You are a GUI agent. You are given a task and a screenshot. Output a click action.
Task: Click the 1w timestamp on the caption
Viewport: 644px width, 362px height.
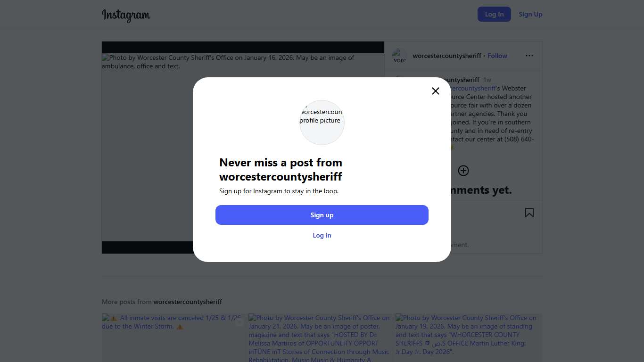tap(487, 80)
